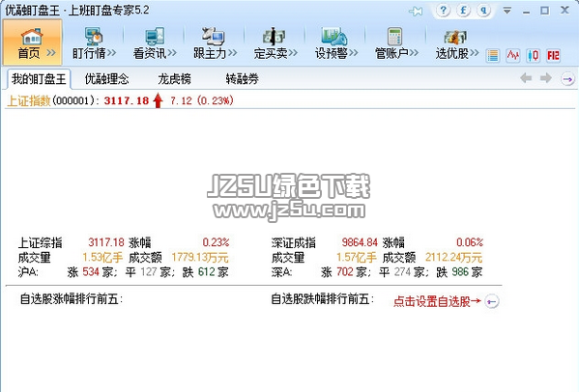The height and width of the screenshot is (392, 579).
Task: Click the round 'q' title bar icon
Action: [x=483, y=11]
